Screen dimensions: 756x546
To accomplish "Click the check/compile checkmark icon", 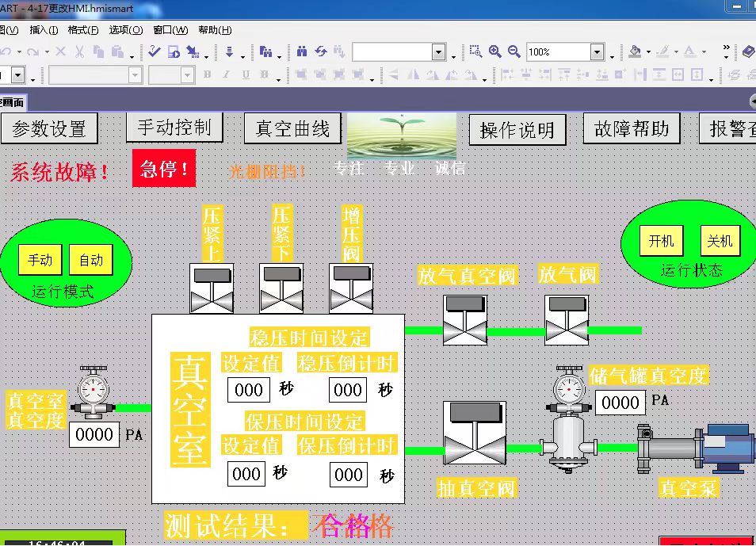I will [x=155, y=52].
